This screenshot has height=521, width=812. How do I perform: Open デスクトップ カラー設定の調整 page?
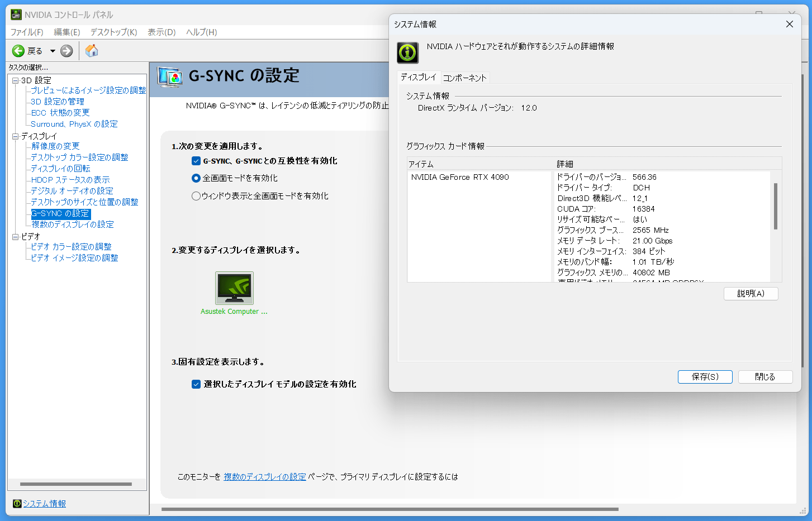point(79,157)
